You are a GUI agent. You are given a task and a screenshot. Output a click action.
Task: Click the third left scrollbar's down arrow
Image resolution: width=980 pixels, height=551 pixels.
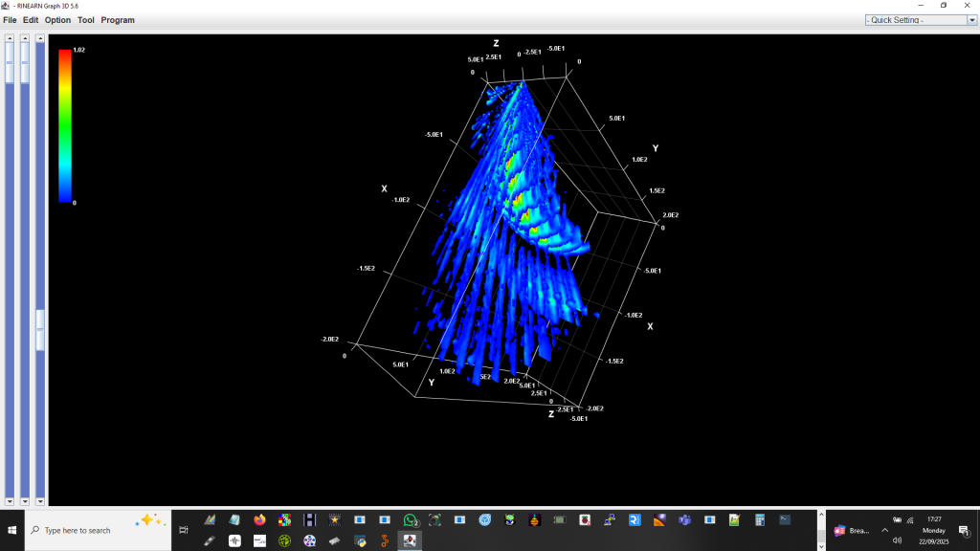[40, 500]
